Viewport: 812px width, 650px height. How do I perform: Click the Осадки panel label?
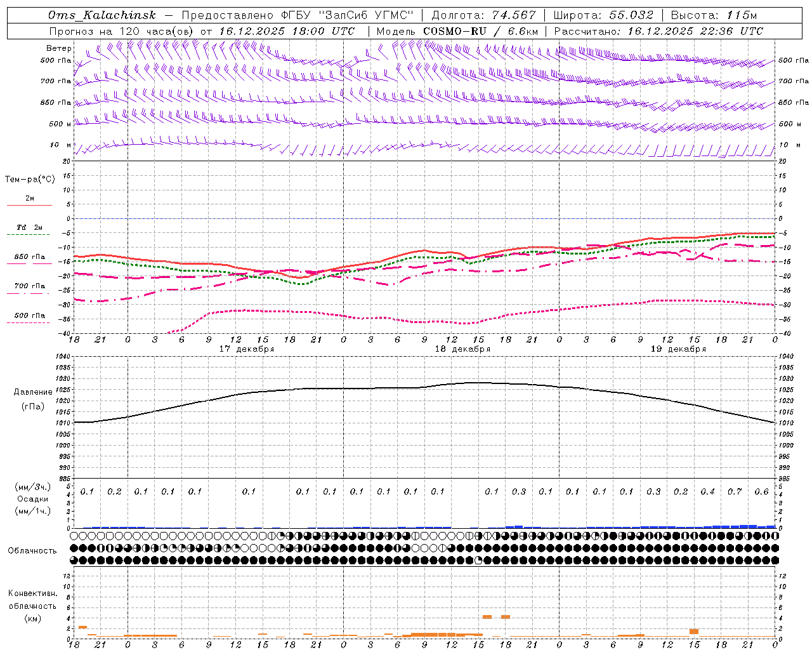click(x=33, y=499)
